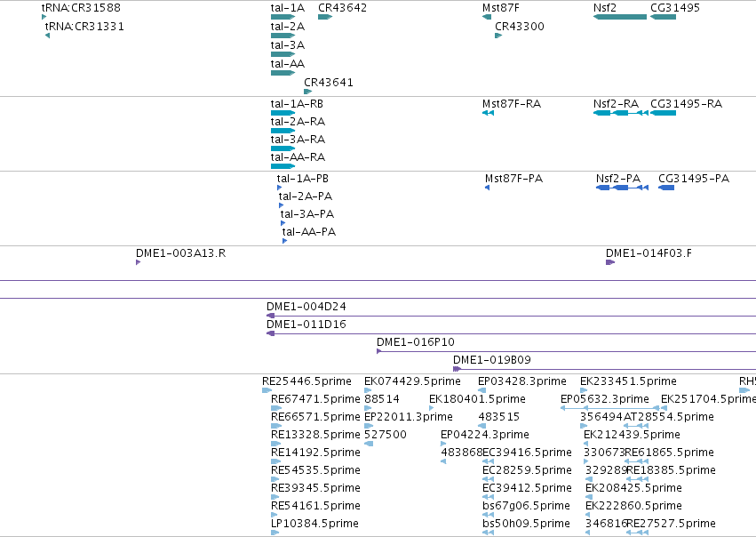
Task: Click the EC39412.5prime EST glyph
Action: [x=488, y=497]
